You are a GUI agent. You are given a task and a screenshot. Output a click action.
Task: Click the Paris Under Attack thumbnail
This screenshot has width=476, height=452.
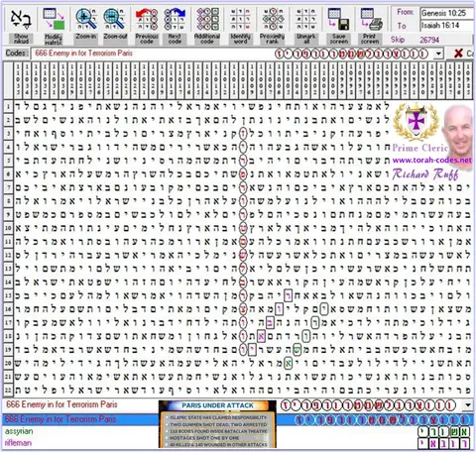(217, 424)
